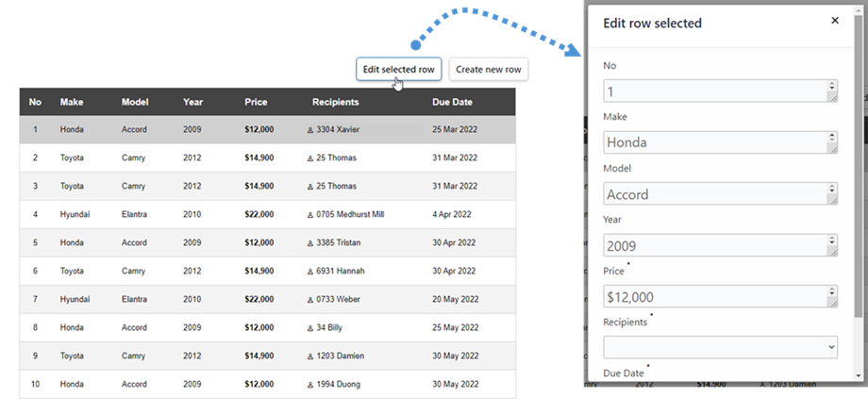Image resolution: width=868 pixels, height=414 pixels.
Task: Click the person icon beside 3385 Tristan
Action: tap(310, 243)
